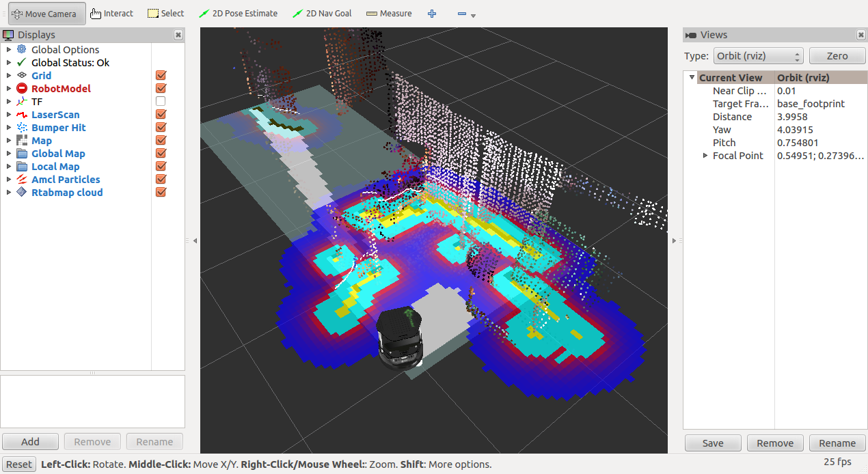Expand the Focal Point property
The width and height of the screenshot is (868, 474).
click(x=705, y=156)
